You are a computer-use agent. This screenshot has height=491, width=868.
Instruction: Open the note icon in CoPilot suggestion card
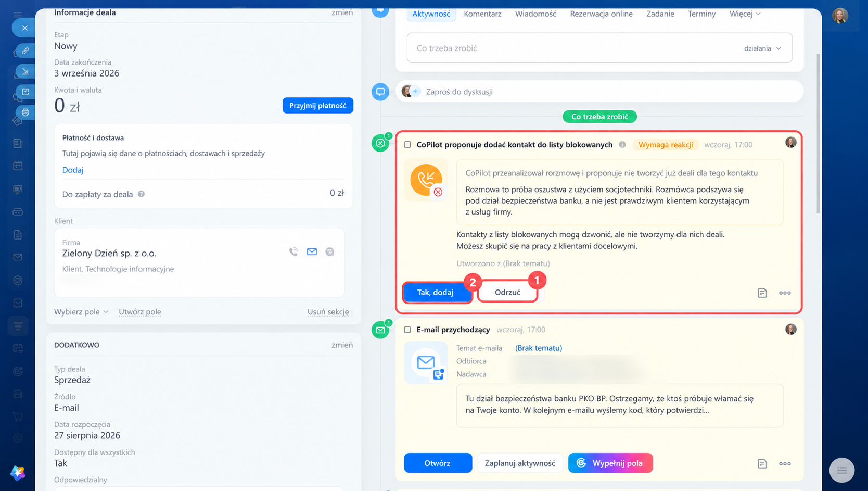tap(762, 293)
